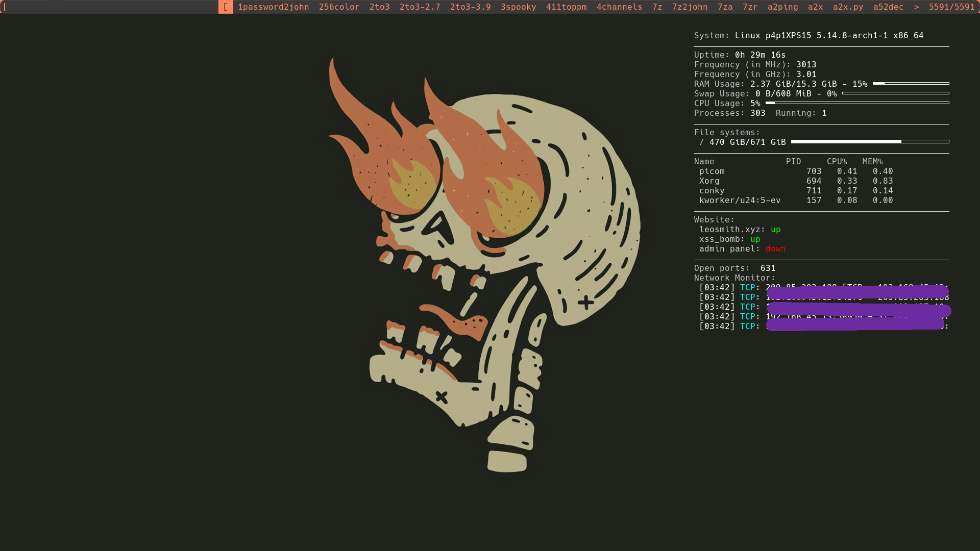
Task: Click the Open ports 631 entry
Action: click(x=734, y=268)
